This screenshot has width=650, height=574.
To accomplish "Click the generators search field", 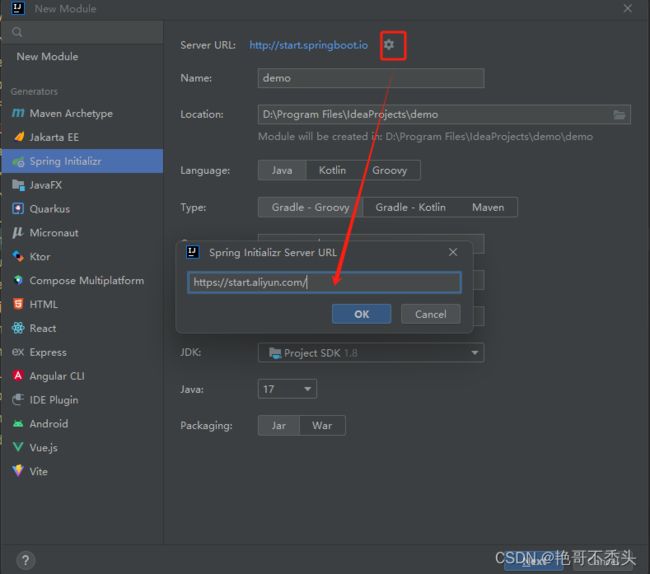I will pos(82,32).
